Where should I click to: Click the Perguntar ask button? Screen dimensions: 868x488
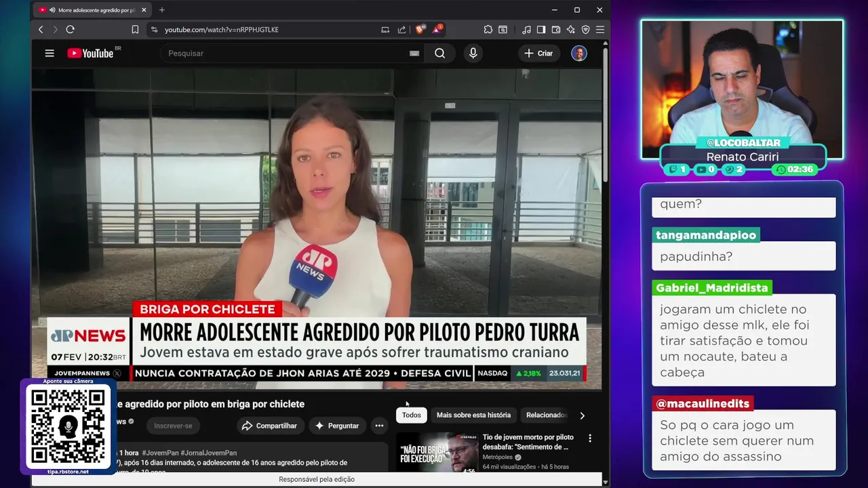337,426
